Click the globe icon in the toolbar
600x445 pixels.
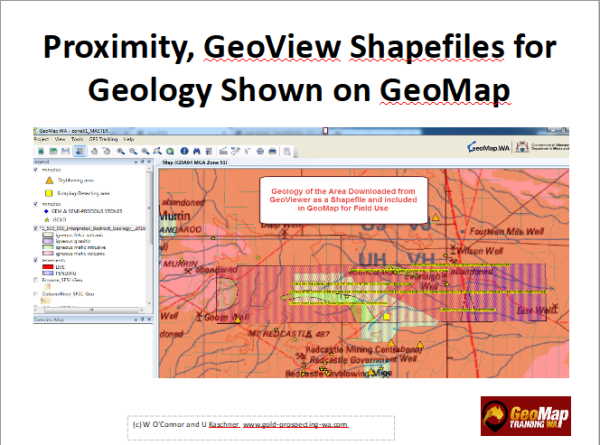(260, 151)
